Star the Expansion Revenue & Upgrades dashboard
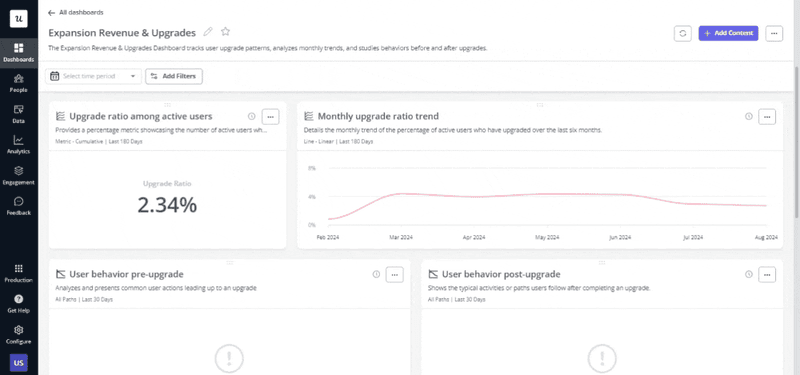The image size is (800, 375). click(x=226, y=32)
